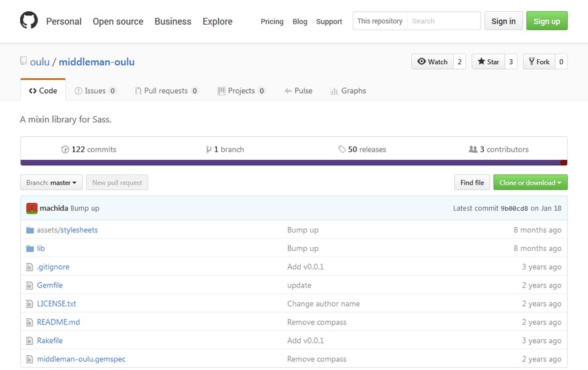Switch to the Issues tab
The width and height of the screenshot is (588, 370).
pos(96,91)
